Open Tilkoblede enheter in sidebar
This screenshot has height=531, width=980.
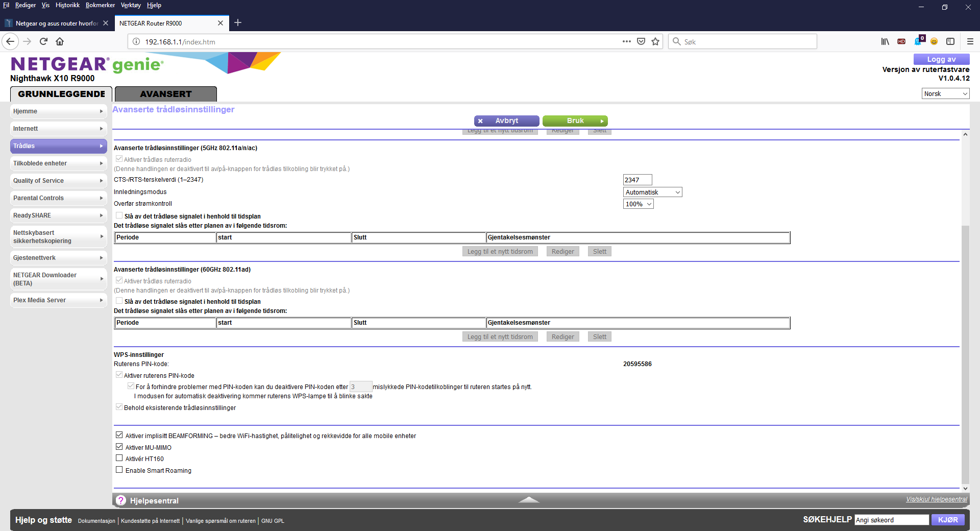pyautogui.click(x=58, y=163)
